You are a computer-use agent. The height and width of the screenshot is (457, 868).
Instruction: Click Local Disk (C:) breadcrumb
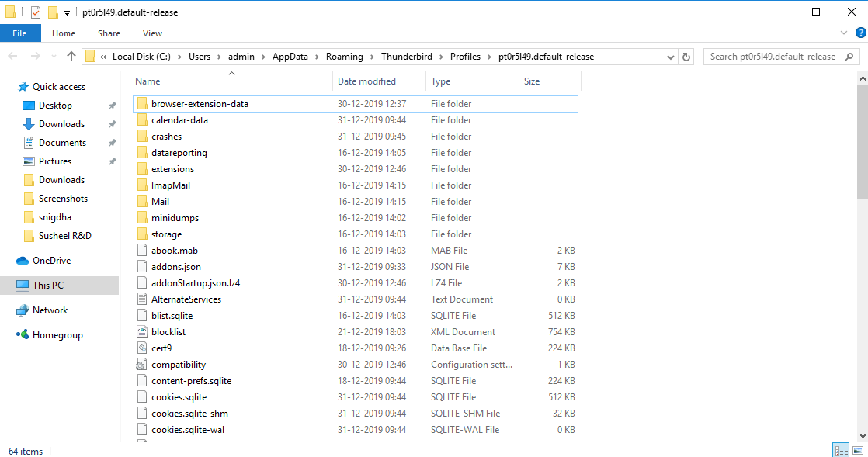(142, 57)
